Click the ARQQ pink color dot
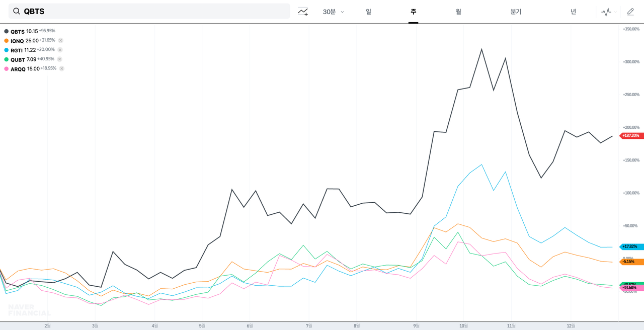Viewport: 644px width, 330px height. [x=6, y=68]
